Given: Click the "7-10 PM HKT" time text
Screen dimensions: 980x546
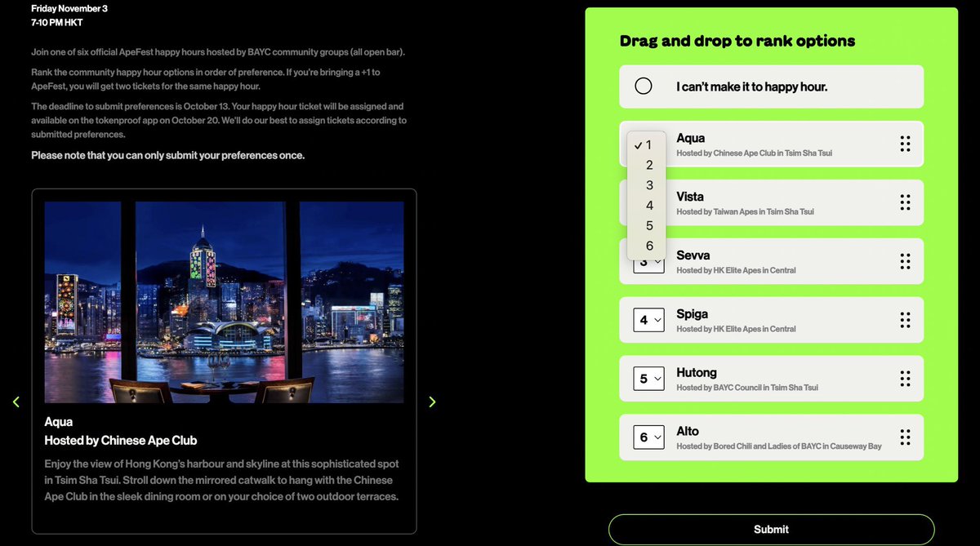Looking at the screenshot, I should [57, 22].
